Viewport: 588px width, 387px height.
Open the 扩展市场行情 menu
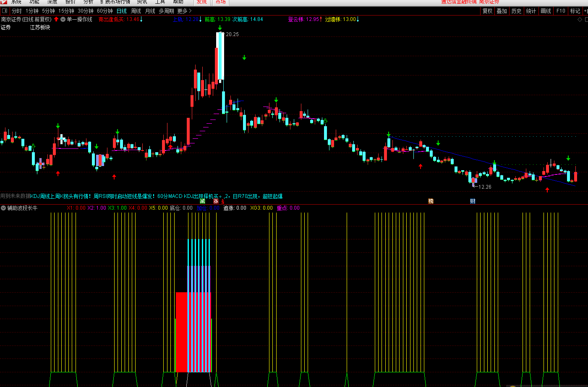pyautogui.click(x=115, y=2)
